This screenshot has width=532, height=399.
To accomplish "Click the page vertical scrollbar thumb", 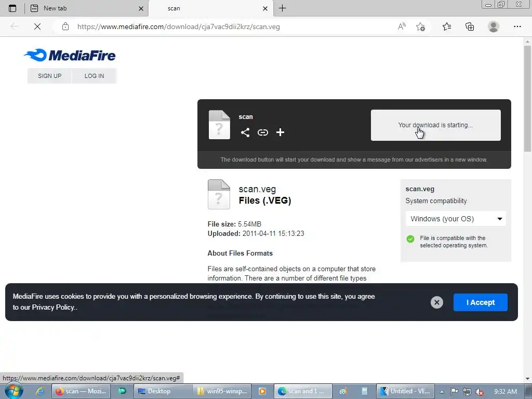I will (527, 98).
